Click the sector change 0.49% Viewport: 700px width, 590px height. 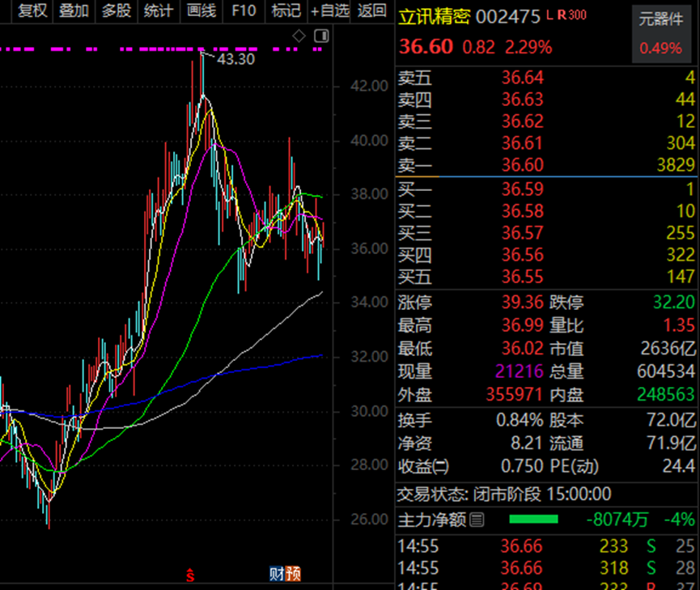pyautogui.click(x=660, y=49)
